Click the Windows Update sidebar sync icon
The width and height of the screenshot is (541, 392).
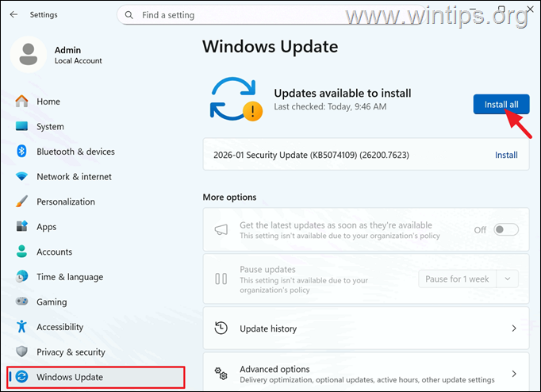[21, 377]
